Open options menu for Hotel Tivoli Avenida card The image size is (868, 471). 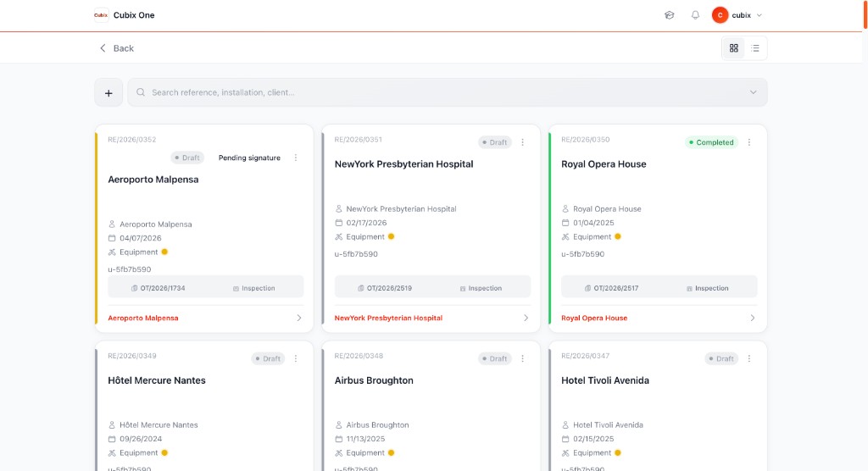(749, 358)
